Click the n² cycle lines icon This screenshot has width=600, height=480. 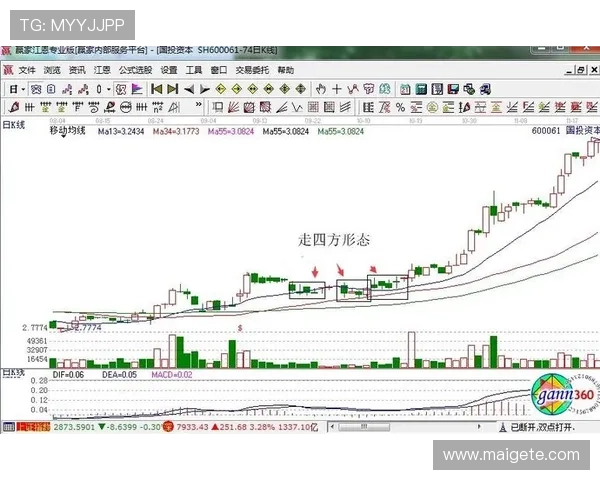coord(157,107)
